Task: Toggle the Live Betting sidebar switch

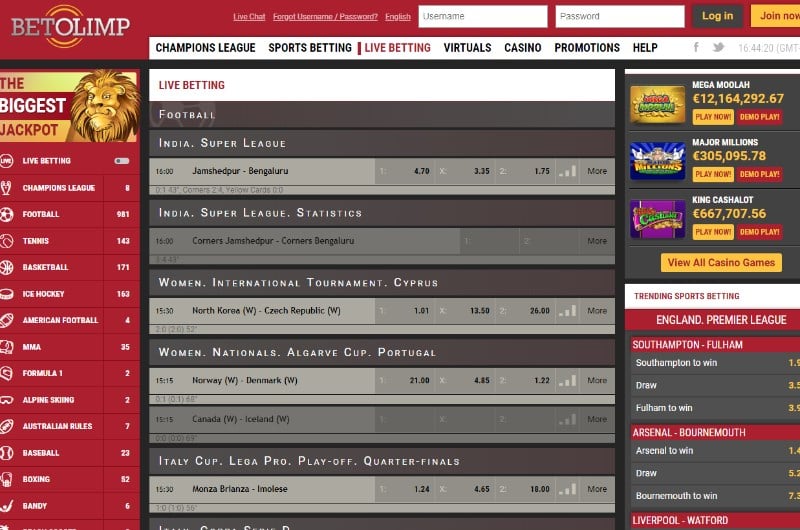Action: pyautogui.click(x=122, y=160)
